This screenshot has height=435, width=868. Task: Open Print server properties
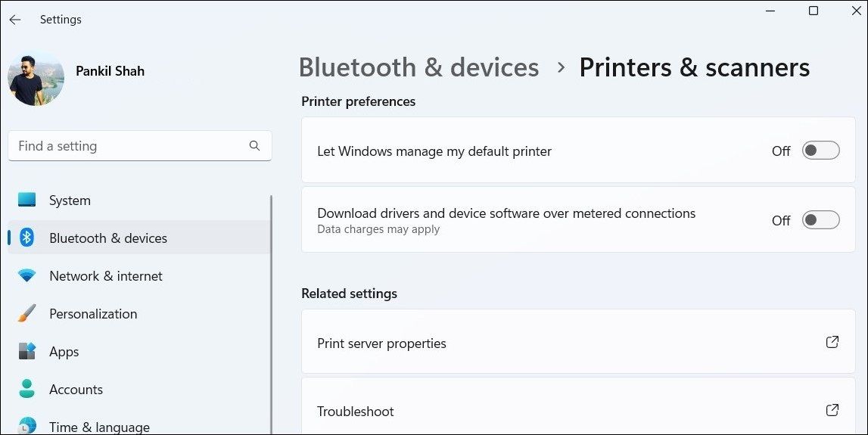[x=381, y=343]
